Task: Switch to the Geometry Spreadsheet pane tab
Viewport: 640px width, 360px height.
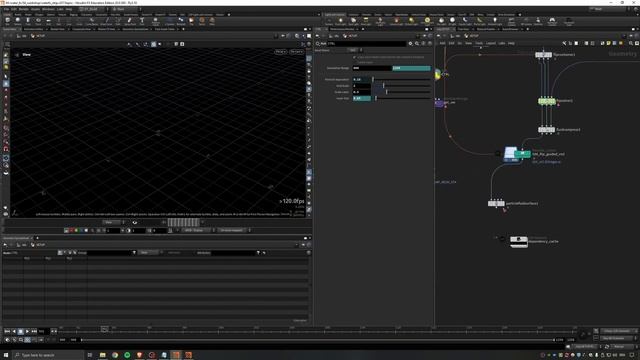Action: tap(16, 238)
